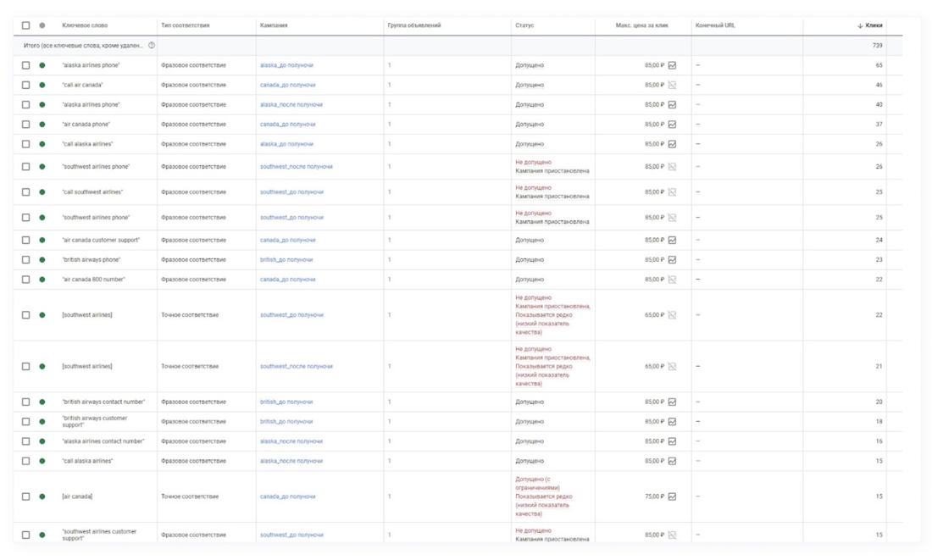Open canada_до полуночи link in [air canada] row
932x560 pixels.
[x=288, y=496]
